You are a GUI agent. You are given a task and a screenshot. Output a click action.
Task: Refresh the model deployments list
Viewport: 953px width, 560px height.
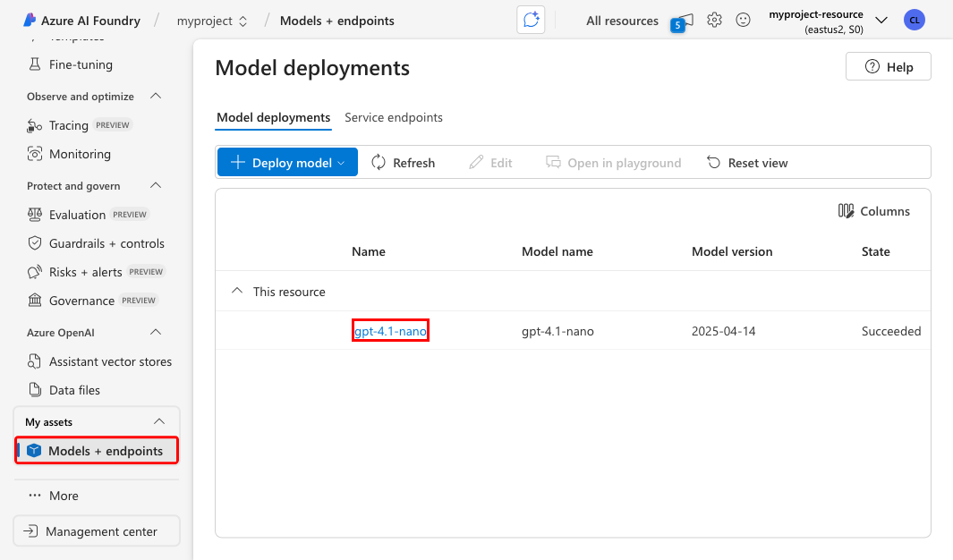[404, 162]
